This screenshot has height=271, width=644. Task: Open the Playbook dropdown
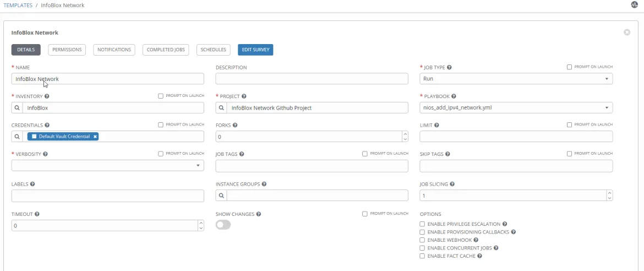point(516,108)
